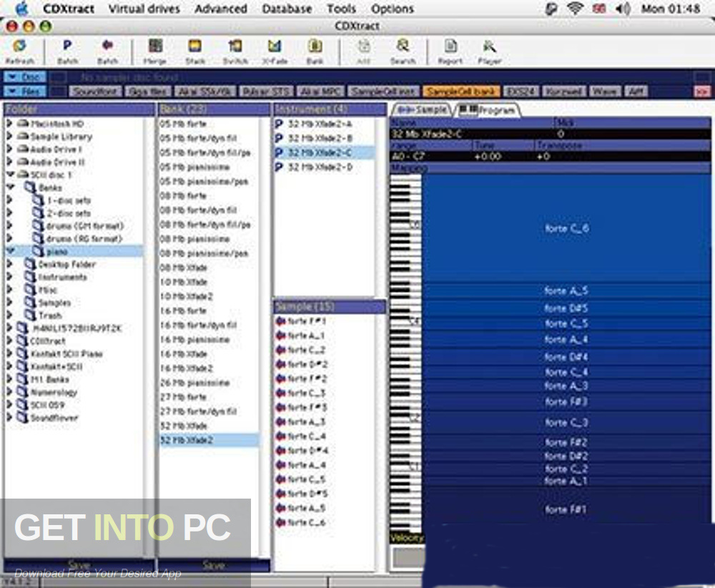The height and width of the screenshot is (588, 715).
Task: Click the Folder list vertical scrollbar
Action: click(x=149, y=336)
